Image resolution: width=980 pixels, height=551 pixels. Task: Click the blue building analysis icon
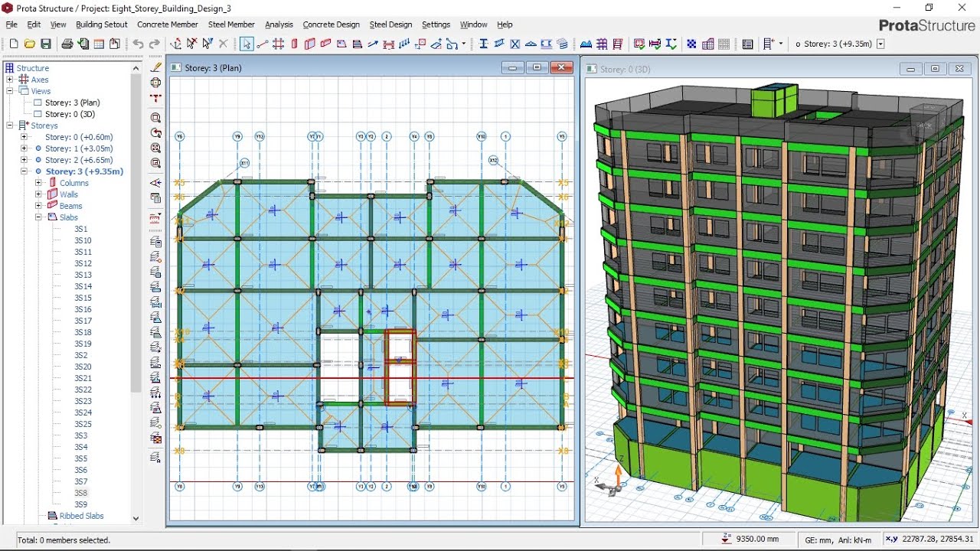[586, 44]
